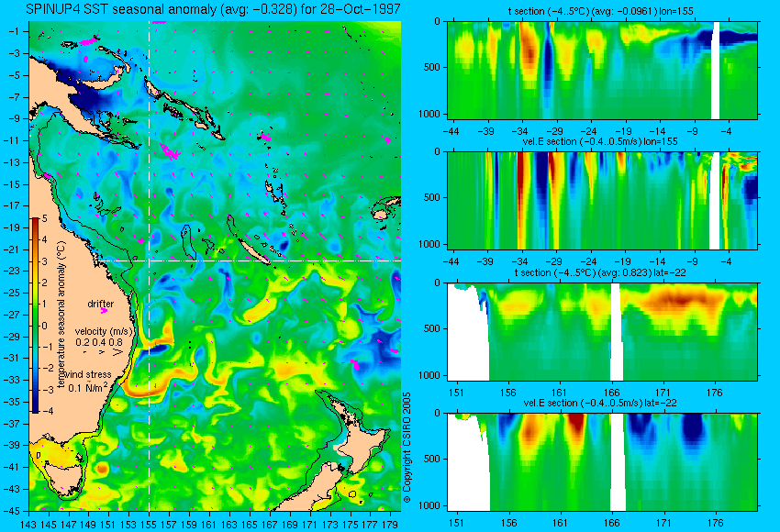This screenshot has height=532, width=780.
Task: Click the 'vel.E section lon=155' panel title
Action: pyautogui.click(x=600, y=141)
